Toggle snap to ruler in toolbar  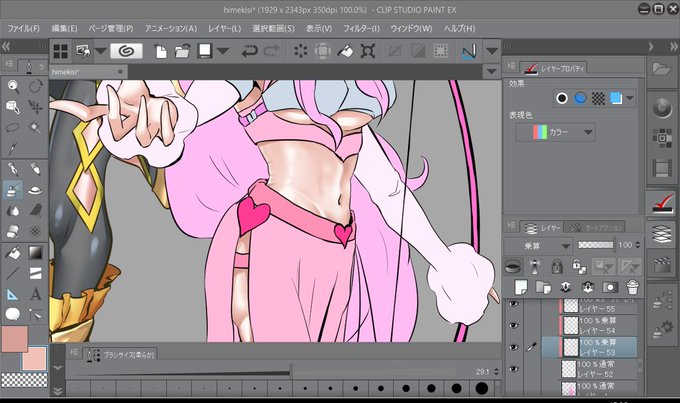469,51
